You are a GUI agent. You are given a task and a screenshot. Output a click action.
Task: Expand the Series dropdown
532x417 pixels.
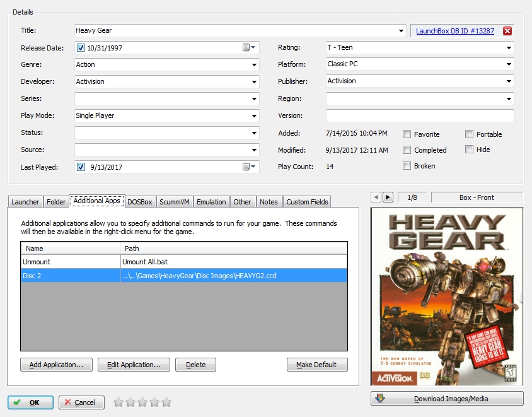click(x=254, y=99)
